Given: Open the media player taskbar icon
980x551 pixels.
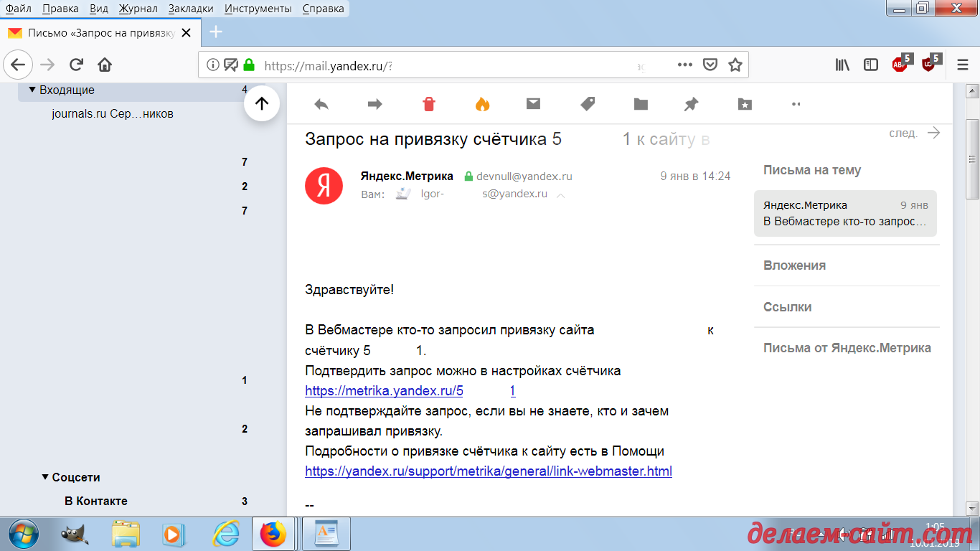Looking at the screenshot, I should point(172,534).
